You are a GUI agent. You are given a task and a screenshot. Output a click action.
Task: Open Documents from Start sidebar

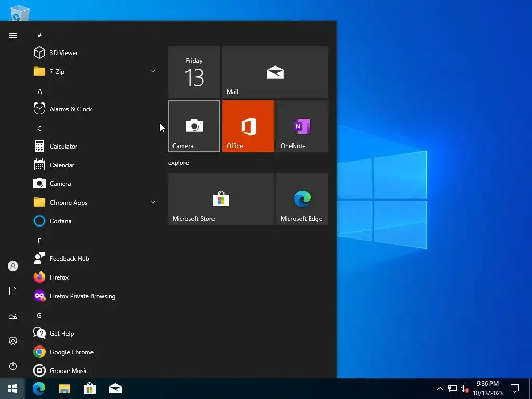point(13,291)
